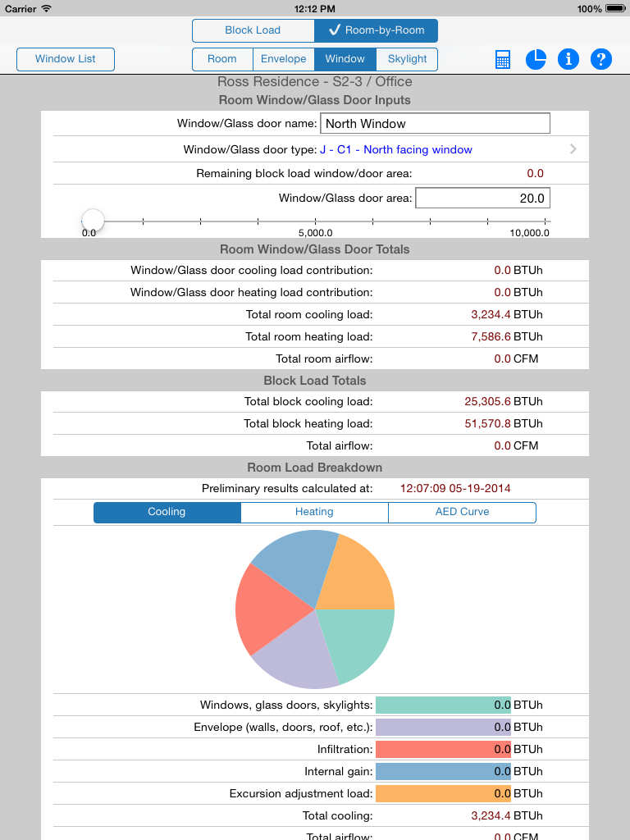
Task: Open the Room tab
Action: coord(222,59)
